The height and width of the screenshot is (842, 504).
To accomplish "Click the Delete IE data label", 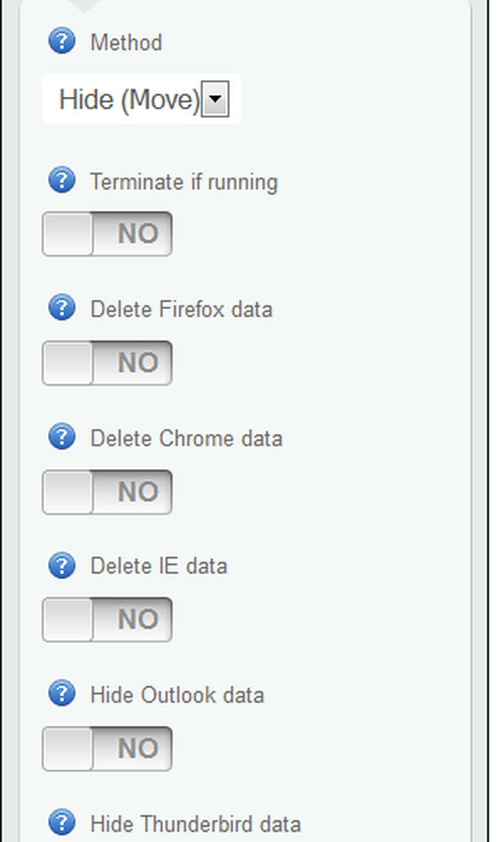I will 159,567.
